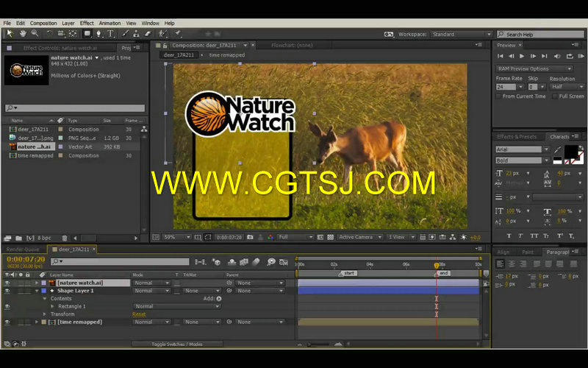Click Reset link for Transform
Image resolution: width=588 pixels, height=368 pixels.
139,314
